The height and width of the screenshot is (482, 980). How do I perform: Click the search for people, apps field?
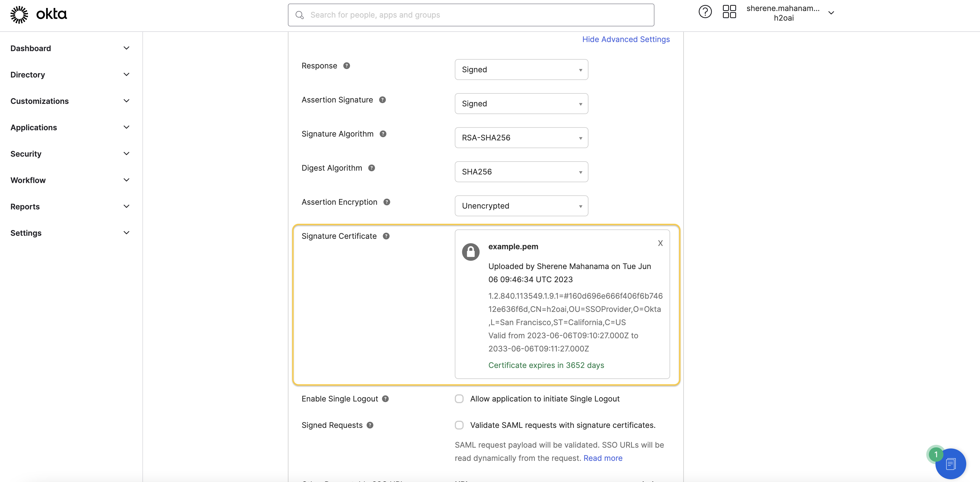[x=471, y=15]
